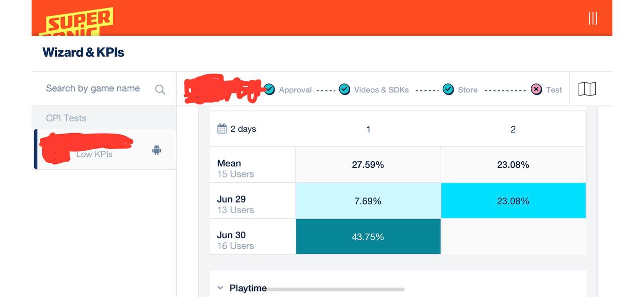This screenshot has width=644, height=297.
Task: Type in Search by game name field
Action: 93,88
